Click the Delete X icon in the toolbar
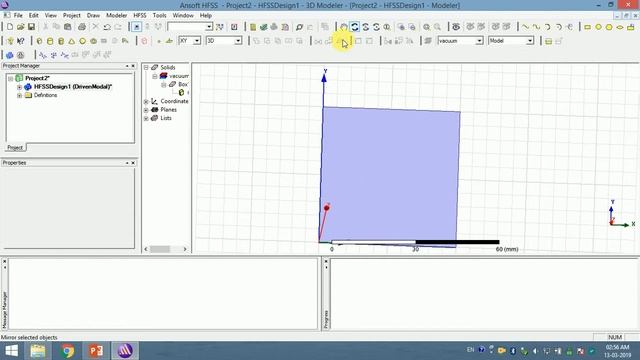640x360 pixels. coord(96,27)
